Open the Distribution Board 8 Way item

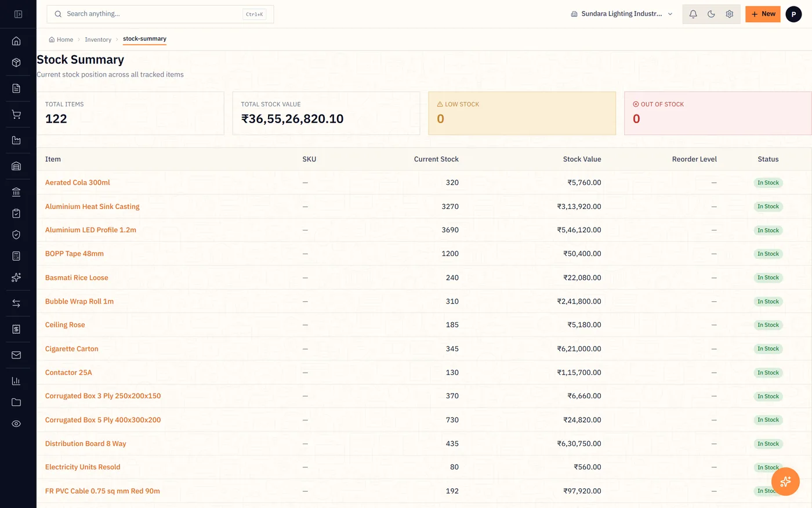click(x=86, y=444)
